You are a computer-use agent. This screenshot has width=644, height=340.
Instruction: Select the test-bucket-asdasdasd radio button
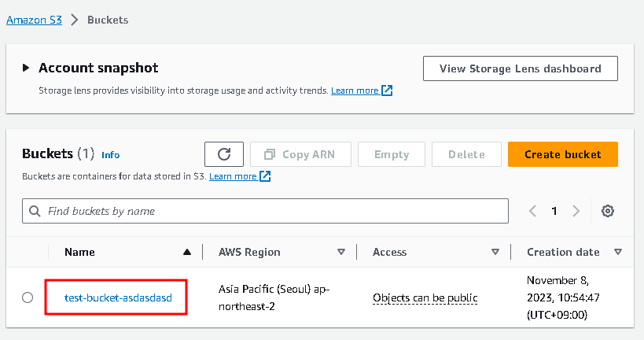coord(28,297)
